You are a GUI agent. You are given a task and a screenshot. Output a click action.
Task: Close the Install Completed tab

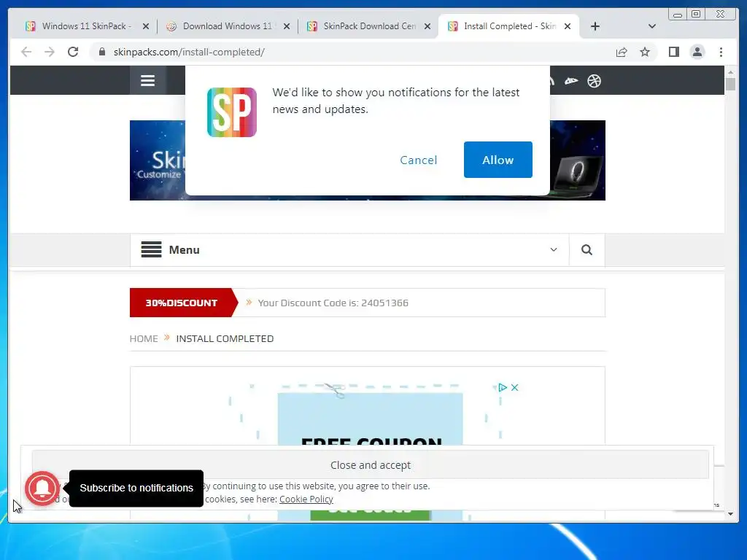coord(568,27)
